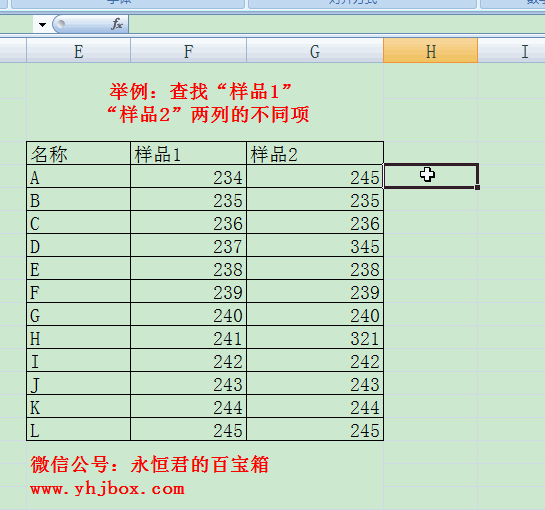The image size is (545, 510).
Task: Click 样品1 value 242 in row I
Action: tap(188, 360)
